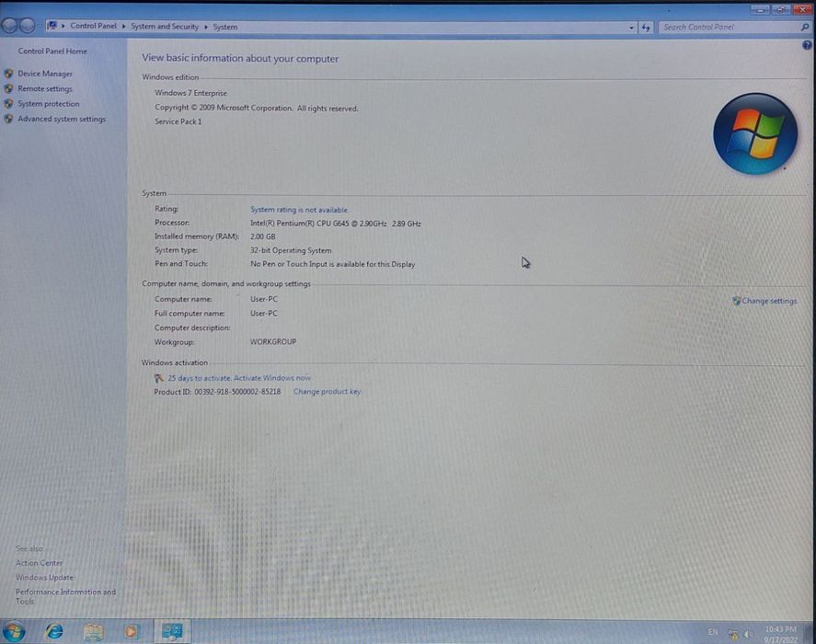The image size is (816, 644).
Task: Click the network icon in system tray
Action: [x=732, y=634]
